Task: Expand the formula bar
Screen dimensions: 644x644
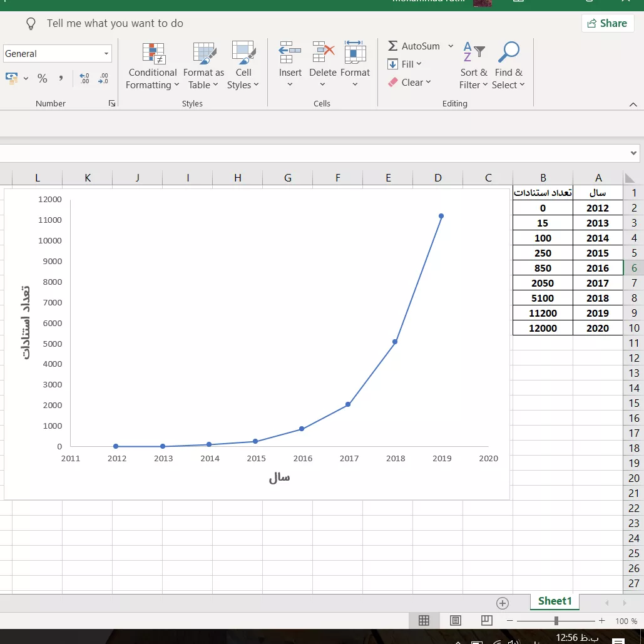Action: tap(634, 153)
